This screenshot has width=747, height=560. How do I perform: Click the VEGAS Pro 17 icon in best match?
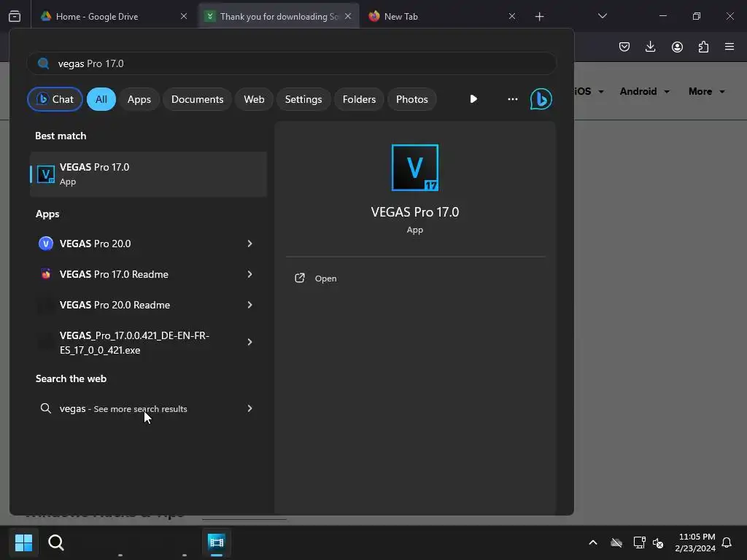[x=46, y=174]
